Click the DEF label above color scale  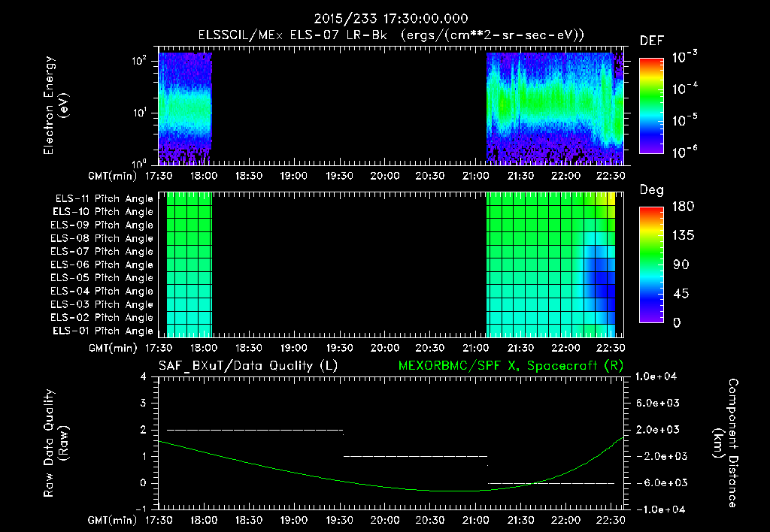pos(652,41)
